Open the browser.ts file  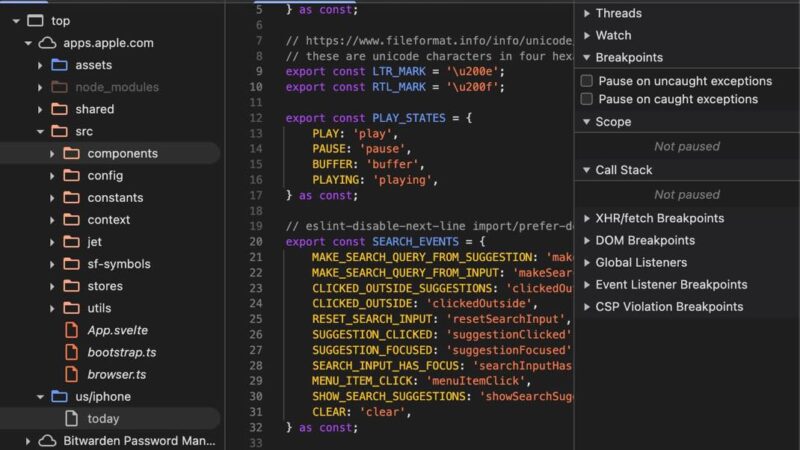pos(116,374)
